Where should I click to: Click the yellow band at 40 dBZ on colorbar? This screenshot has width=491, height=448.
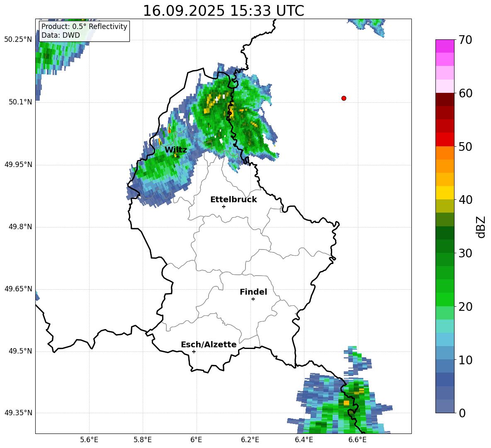point(445,193)
